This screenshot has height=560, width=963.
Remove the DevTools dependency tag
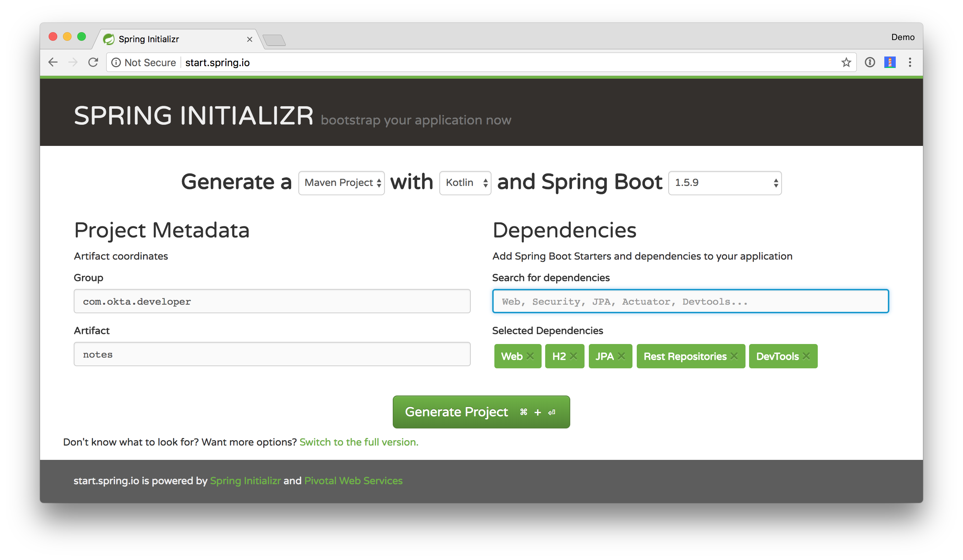[806, 356]
